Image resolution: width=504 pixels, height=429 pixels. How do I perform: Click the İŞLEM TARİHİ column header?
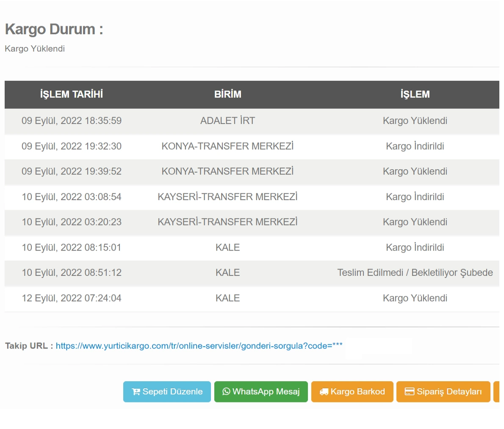pos(72,94)
